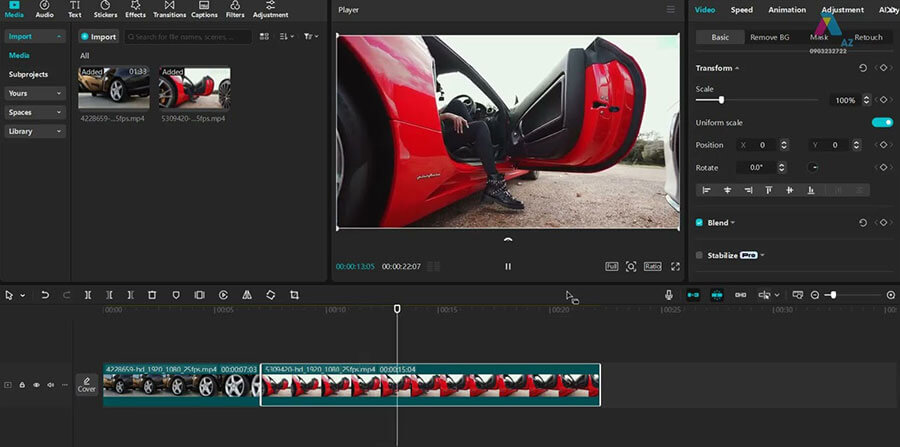Open the pointer tool mode dropdown arrow
Screen dimensions: 900x447
22,296
